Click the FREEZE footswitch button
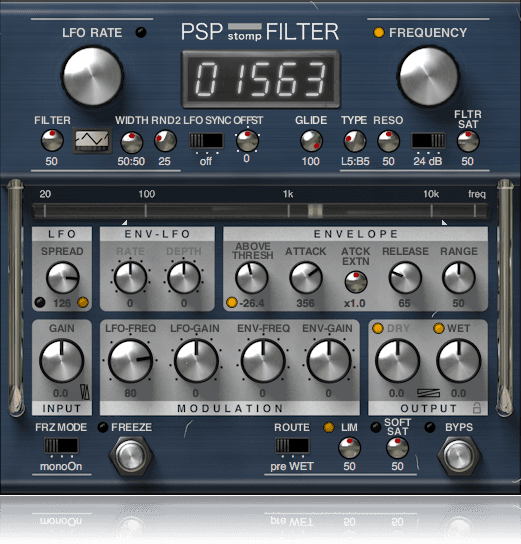Viewport: 521px width, 544px height. coord(131,456)
